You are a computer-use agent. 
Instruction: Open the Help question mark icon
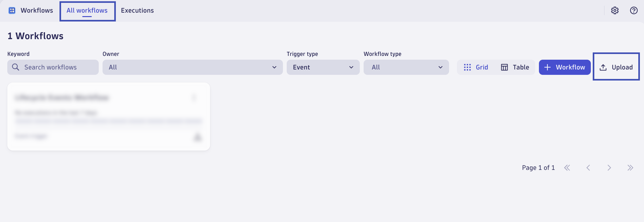pos(634,10)
